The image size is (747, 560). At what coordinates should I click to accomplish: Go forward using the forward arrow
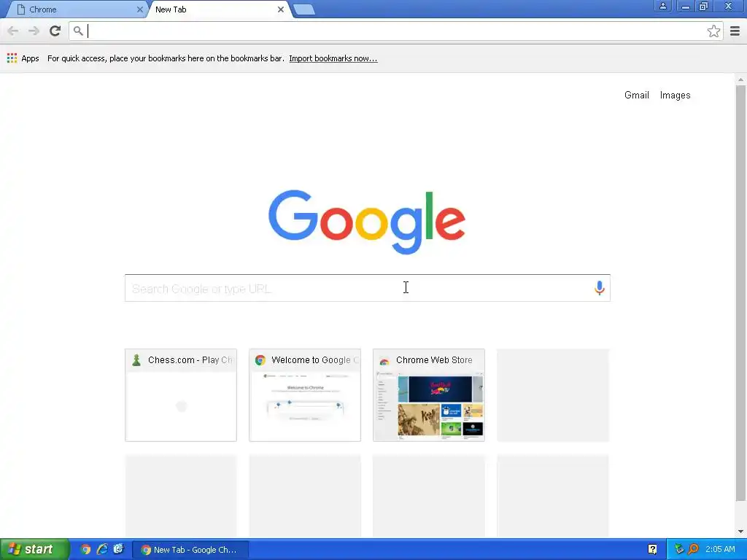coord(34,31)
